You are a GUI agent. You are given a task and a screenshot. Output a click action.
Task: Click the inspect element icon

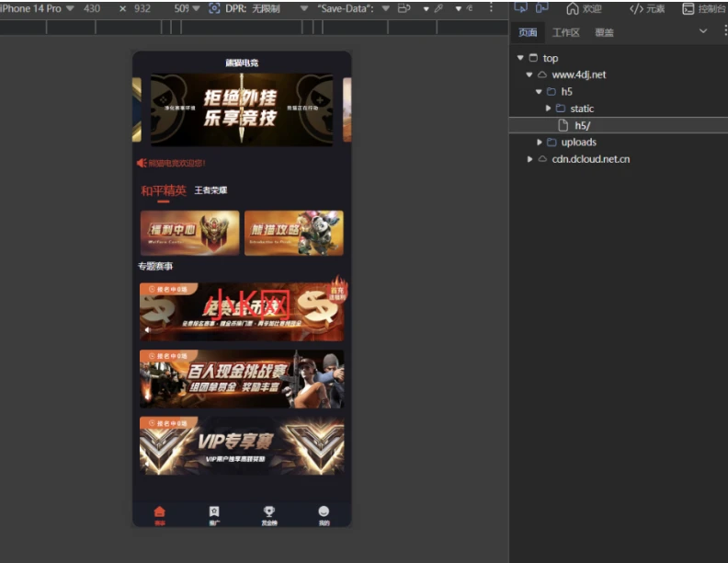520,8
